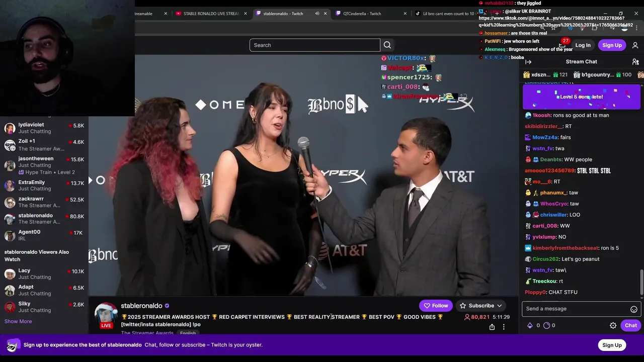The width and height of the screenshot is (644, 362).
Task: Click the channel points icon below chat
Action: pyautogui.click(x=547, y=325)
